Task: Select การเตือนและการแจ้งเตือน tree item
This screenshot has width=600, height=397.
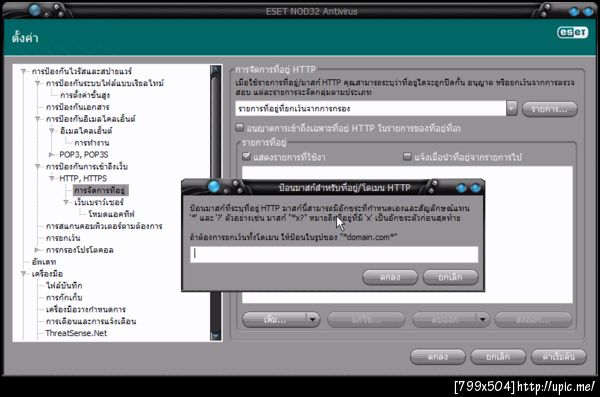Action: point(91,321)
